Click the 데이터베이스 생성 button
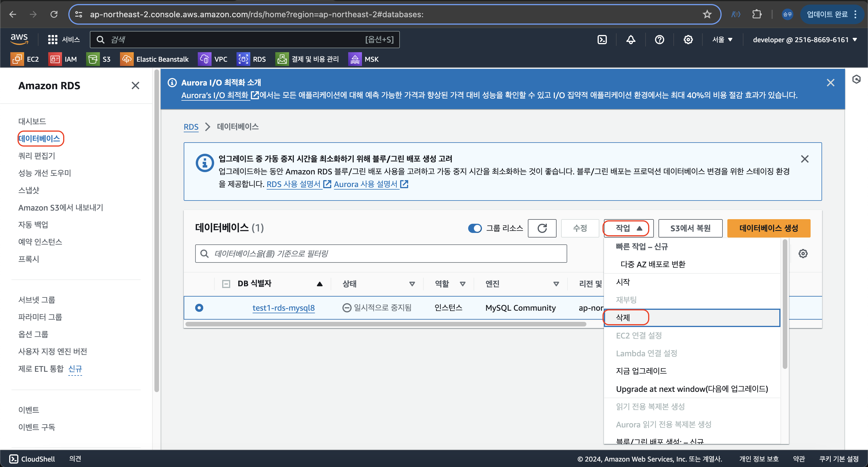Image resolution: width=868 pixels, height=467 pixels. coord(768,228)
